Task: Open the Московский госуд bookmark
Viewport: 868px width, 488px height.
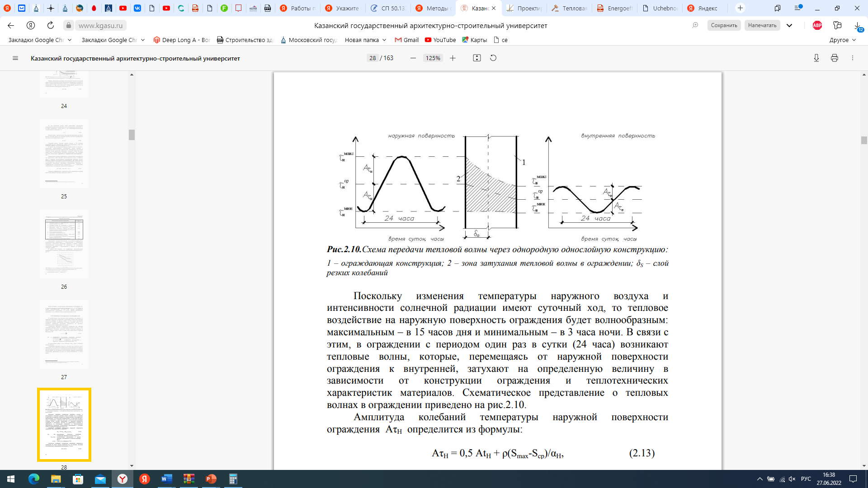Action: point(309,40)
